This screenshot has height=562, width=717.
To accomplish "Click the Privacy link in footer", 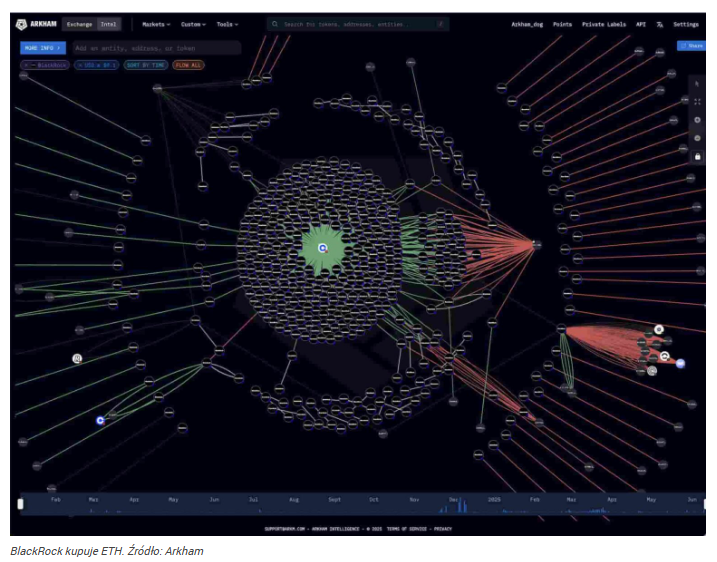I will (x=443, y=529).
